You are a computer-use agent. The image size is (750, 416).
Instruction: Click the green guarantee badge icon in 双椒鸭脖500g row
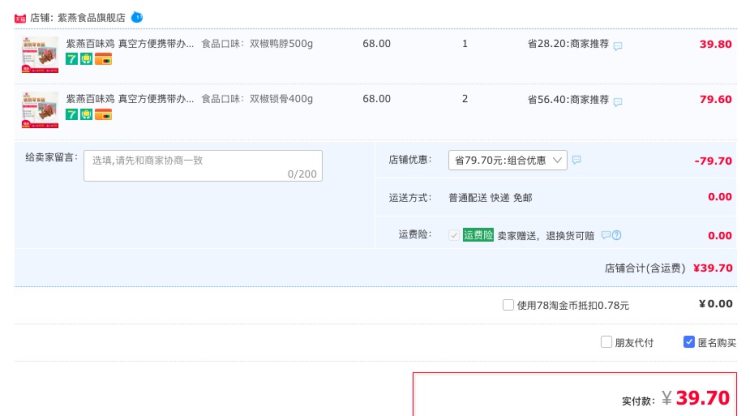[x=86, y=59]
